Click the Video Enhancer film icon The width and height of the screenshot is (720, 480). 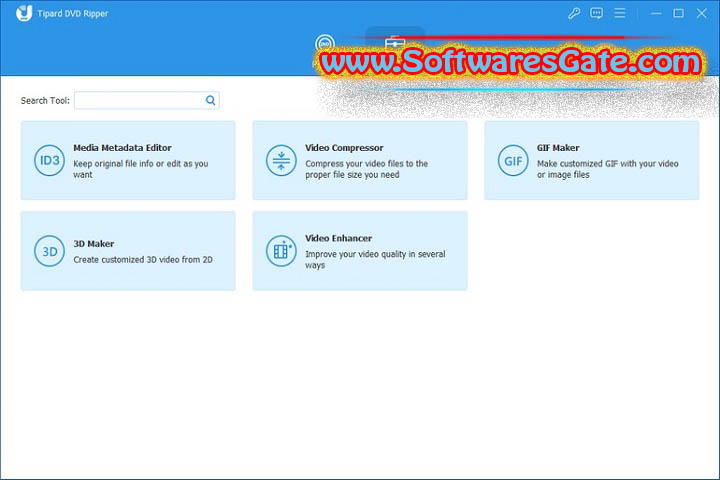pyautogui.click(x=281, y=251)
